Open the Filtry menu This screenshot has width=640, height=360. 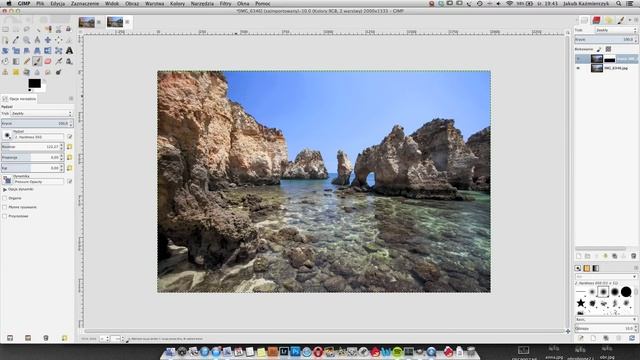(225, 3)
